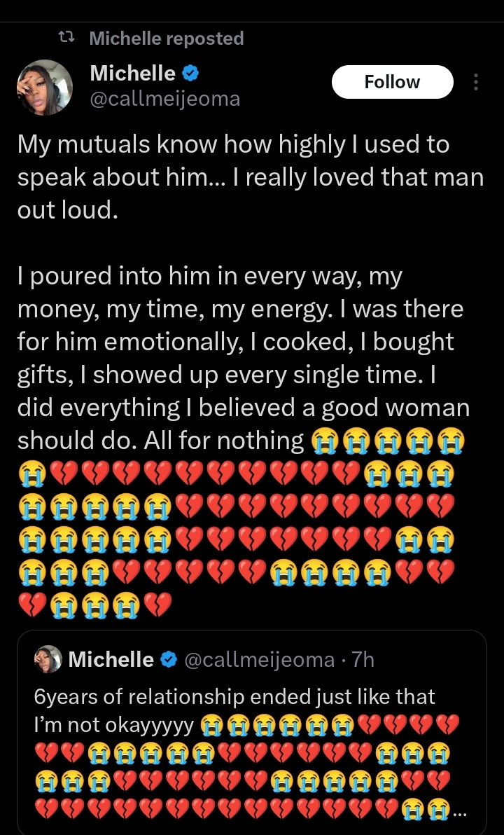Viewport: 504px width, 835px height.
Task: Click the '7h' timestamp on quoted tweet
Action: click(363, 659)
